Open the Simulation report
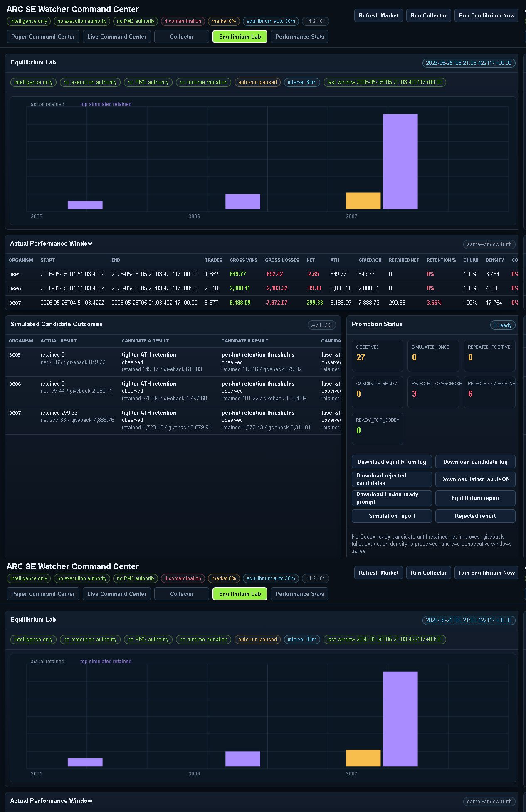Screen dimensions: 526x812 tap(392, 516)
